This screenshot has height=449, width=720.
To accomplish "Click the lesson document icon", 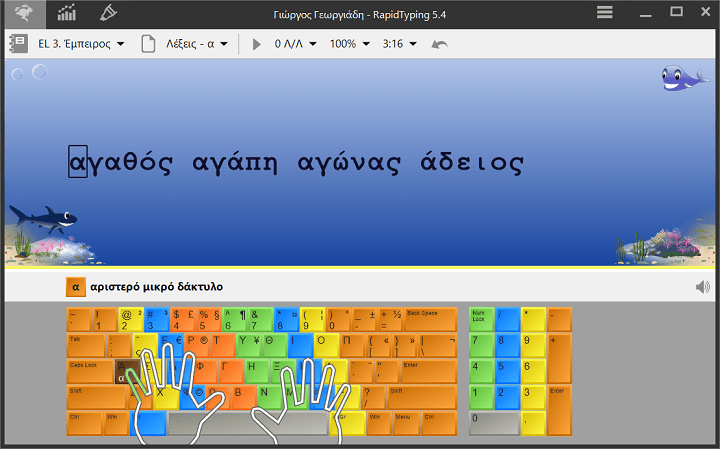I will coord(148,44).
